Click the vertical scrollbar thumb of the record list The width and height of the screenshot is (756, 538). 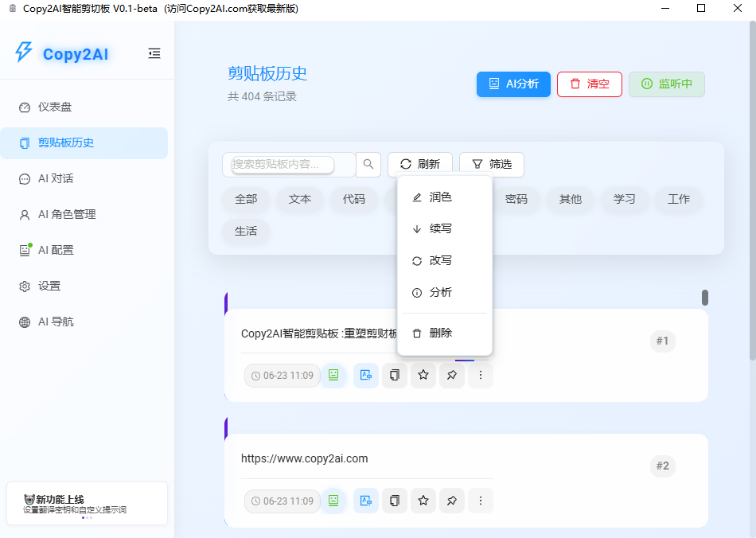click(x=705, y=298)
